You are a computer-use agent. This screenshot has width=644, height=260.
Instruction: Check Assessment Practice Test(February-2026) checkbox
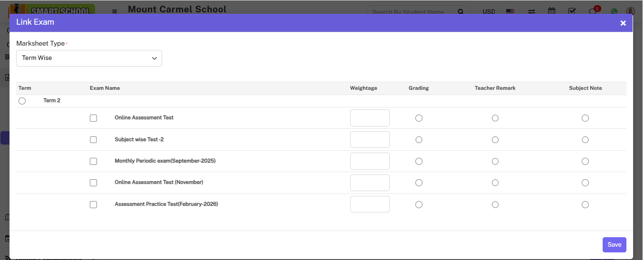pos(93,204)
